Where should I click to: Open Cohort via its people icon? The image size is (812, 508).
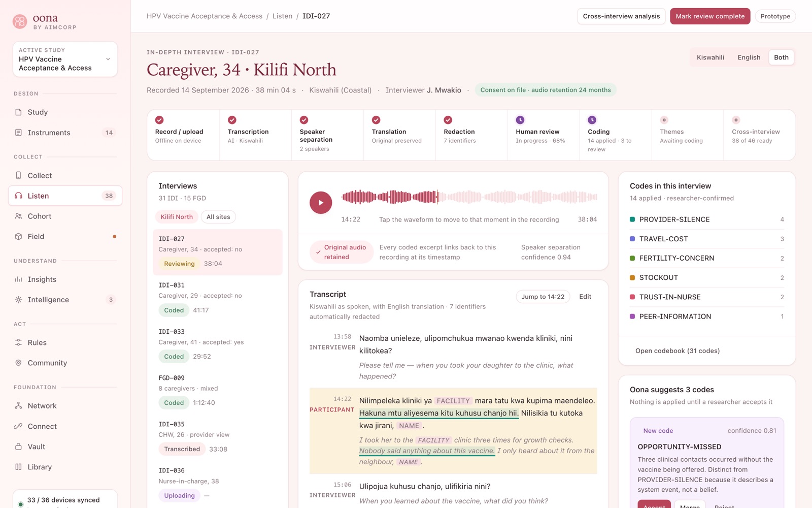point(18,216)
